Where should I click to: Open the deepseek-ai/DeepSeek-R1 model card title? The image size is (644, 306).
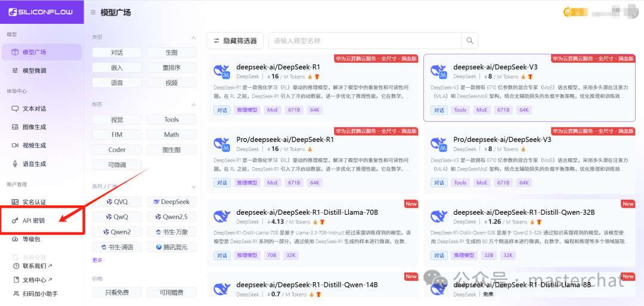(x=278, y=67)
